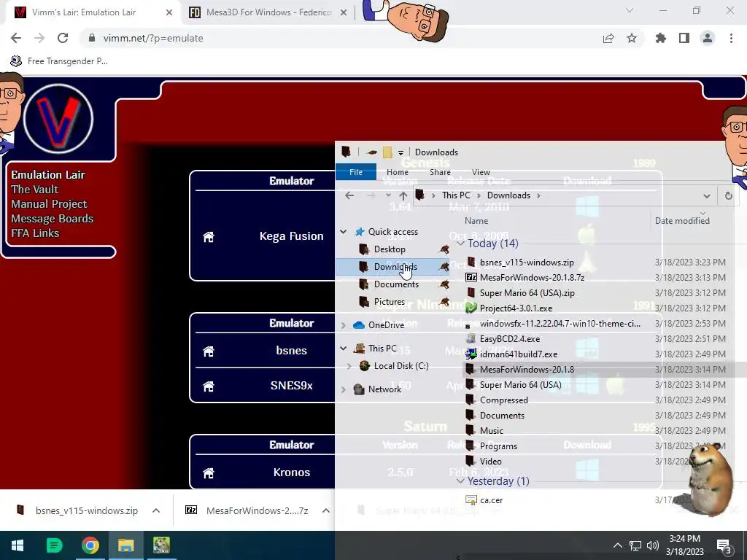The image size is (747, 560).
Task: Open Message Boards link
Action: tap(53, 219)
